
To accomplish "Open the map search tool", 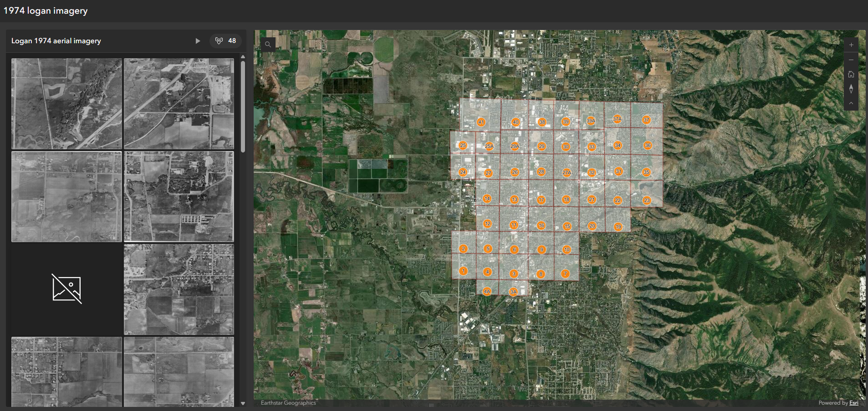I will [268, 44].
